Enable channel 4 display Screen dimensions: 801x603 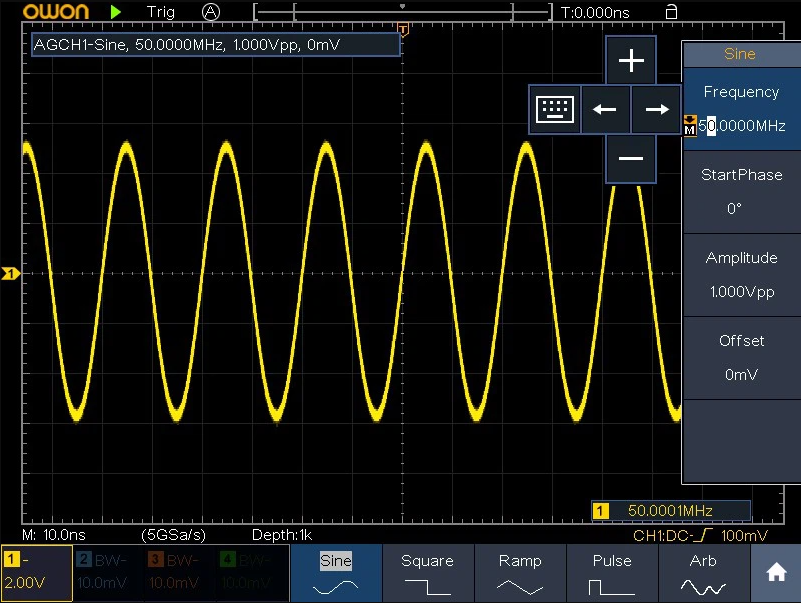click(252, 573)
